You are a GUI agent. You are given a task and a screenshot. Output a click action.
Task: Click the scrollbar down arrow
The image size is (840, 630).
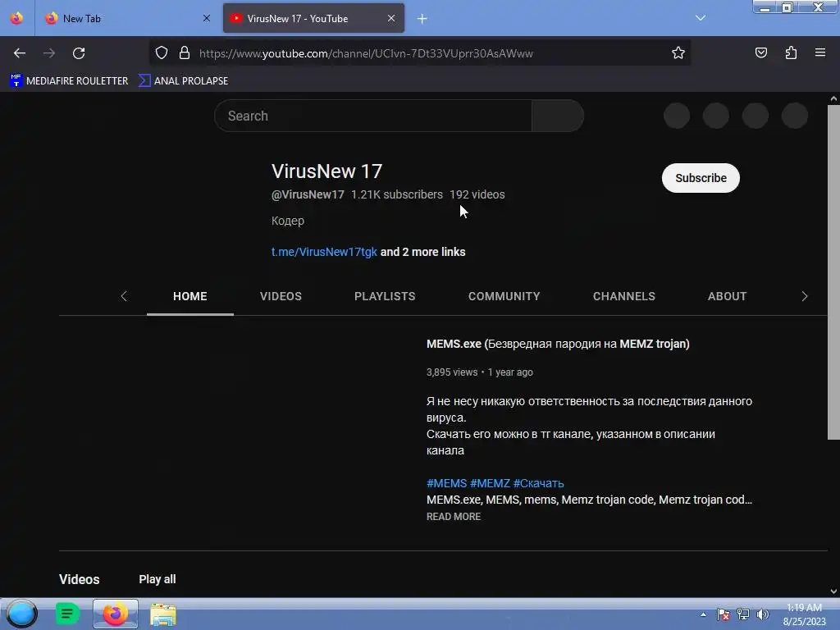coord(833,591)
